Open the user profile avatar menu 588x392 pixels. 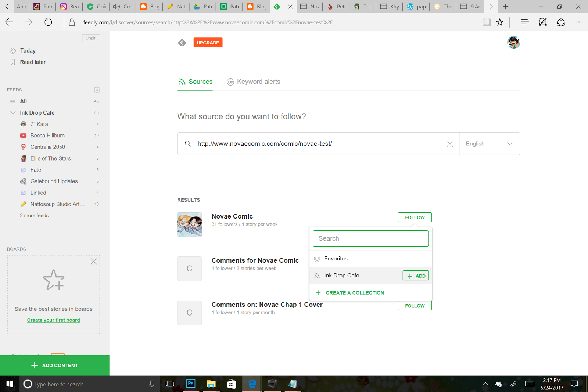pyautogui.click(x=513, y=43)
